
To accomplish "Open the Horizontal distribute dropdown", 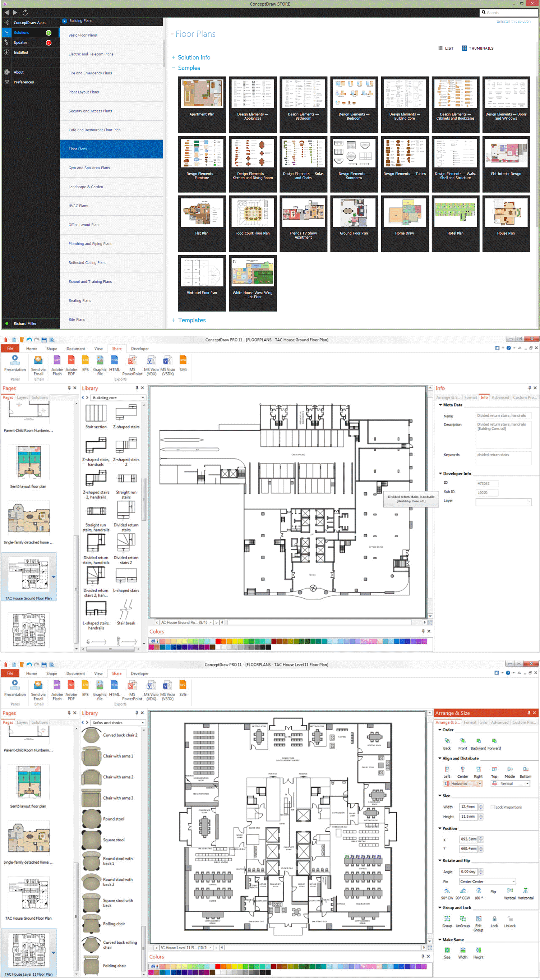I will pyautogui.click(x=480, y=784).
